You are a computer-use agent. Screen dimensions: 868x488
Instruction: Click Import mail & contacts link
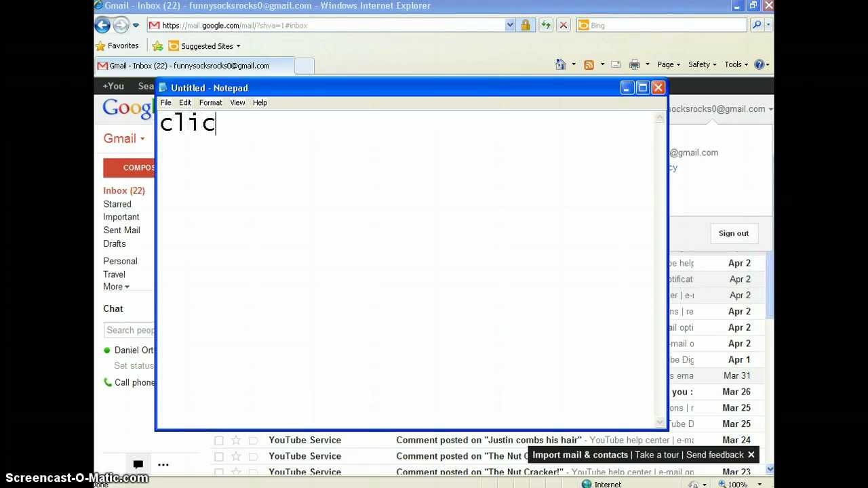[x=580, y=455]
